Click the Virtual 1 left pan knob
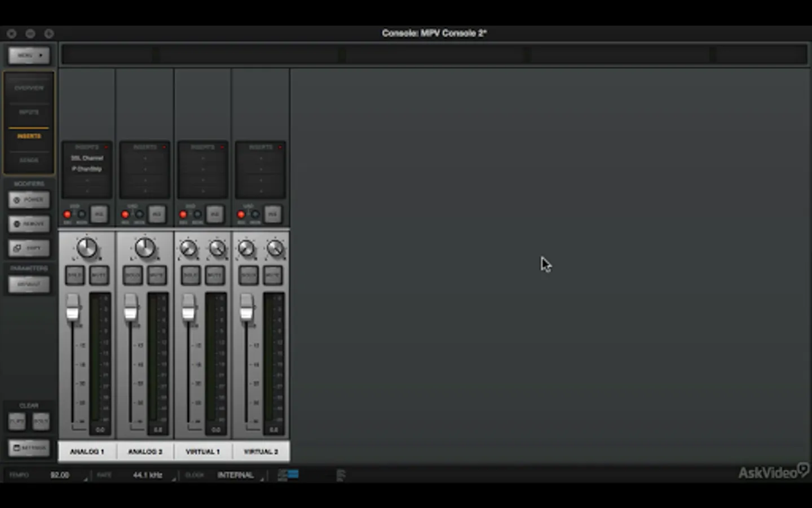 [188, 248]
